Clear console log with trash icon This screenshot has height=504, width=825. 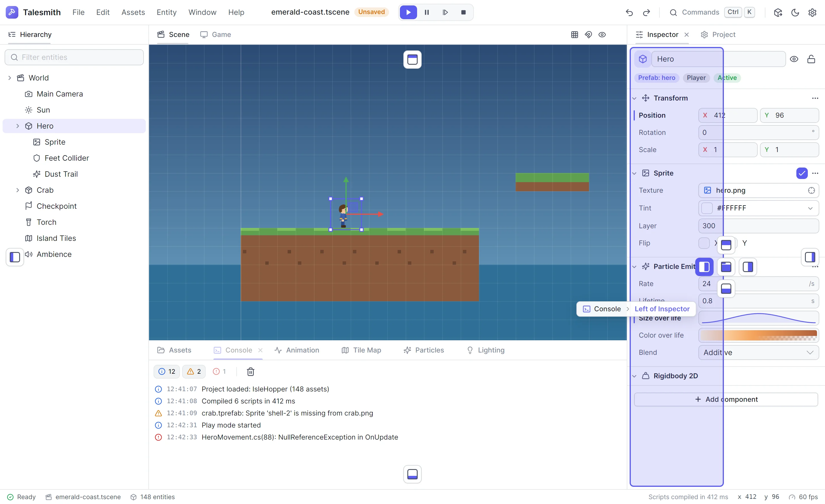(250, 371)
